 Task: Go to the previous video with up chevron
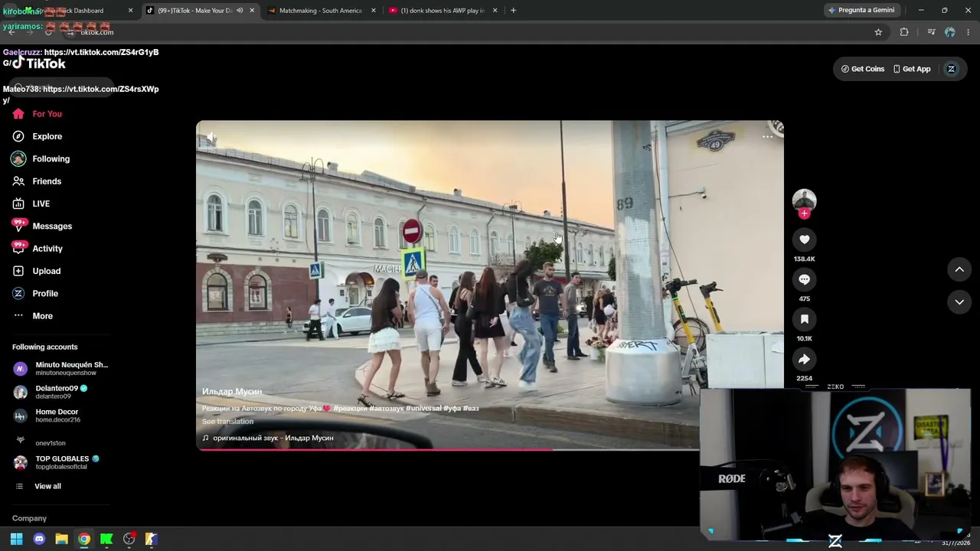point(959,269)
